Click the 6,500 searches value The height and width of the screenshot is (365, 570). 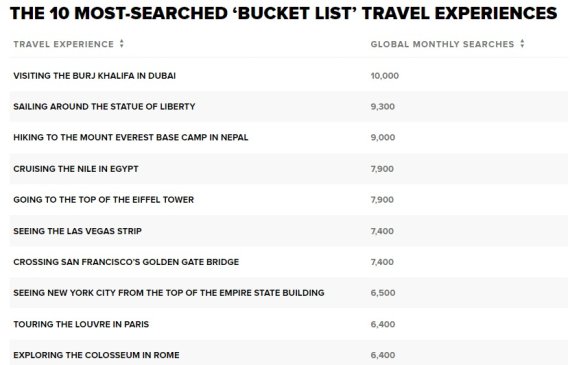(383, 293)
